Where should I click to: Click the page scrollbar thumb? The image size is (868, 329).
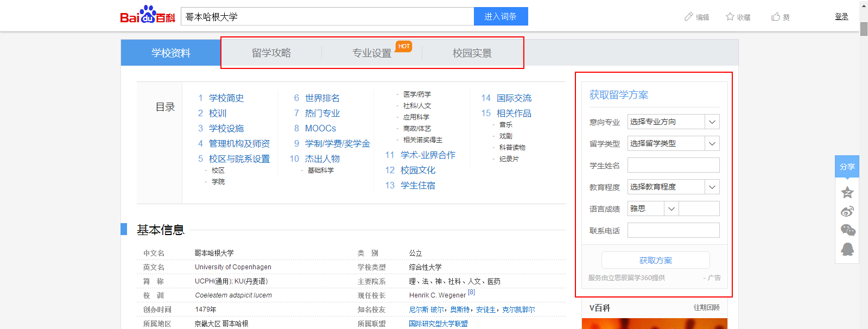pos(864,28)
